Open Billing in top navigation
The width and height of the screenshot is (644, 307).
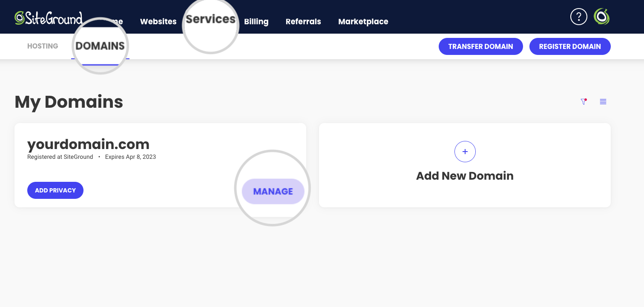click(256, 21)
